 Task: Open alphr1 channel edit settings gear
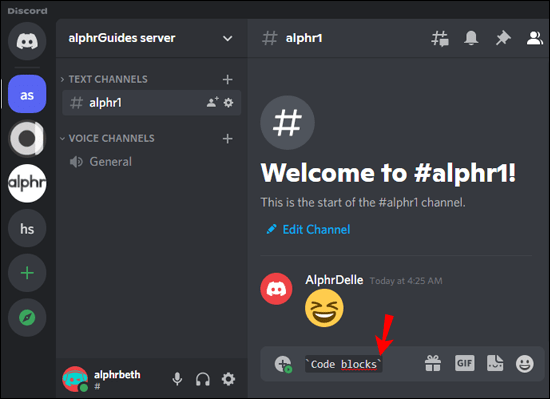click(228, 103)
